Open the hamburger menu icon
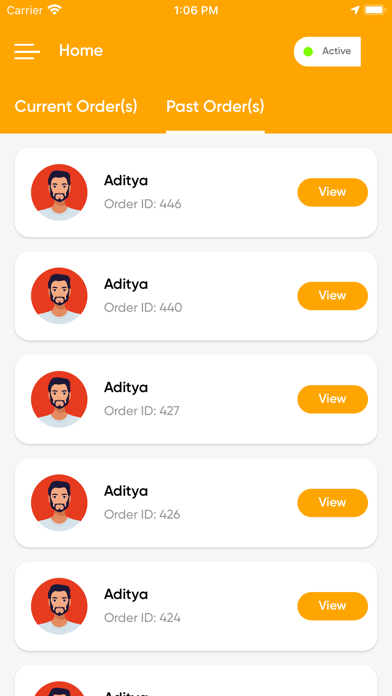This screenshot has height=696, width=392. pos(27,51)
